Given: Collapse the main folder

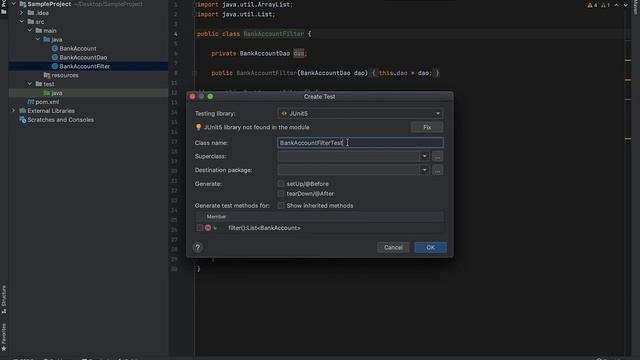Looking at the screenshot, I should tap(30, 31).
